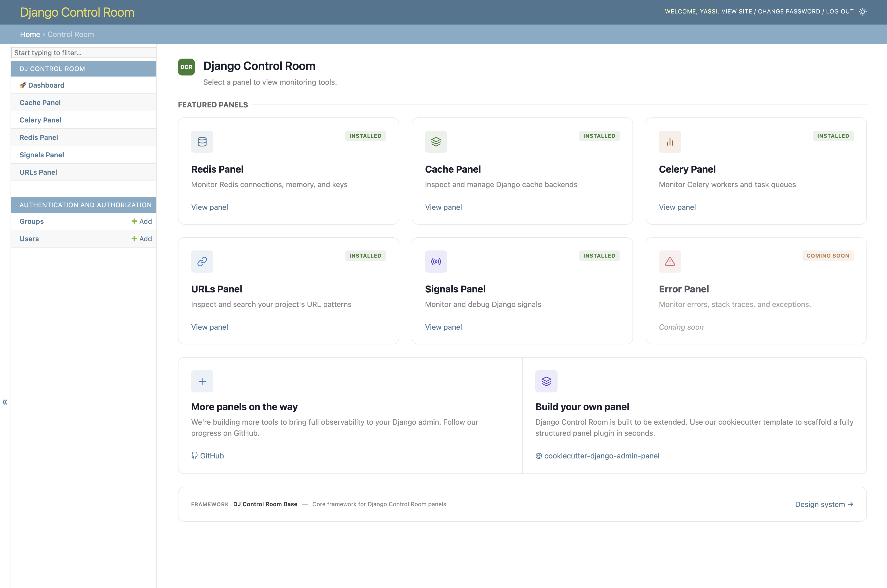Image resolution: width=887 pixels, height=588 pixels.
Task: Click the INSTALLED badge on URLs Panel card
Action: point(365,256)
